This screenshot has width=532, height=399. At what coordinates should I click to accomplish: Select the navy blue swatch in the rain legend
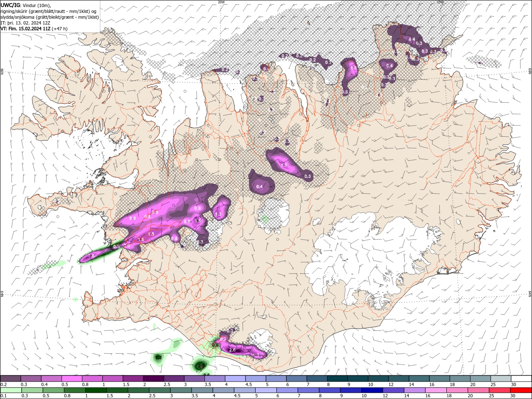tap(372, 390)
